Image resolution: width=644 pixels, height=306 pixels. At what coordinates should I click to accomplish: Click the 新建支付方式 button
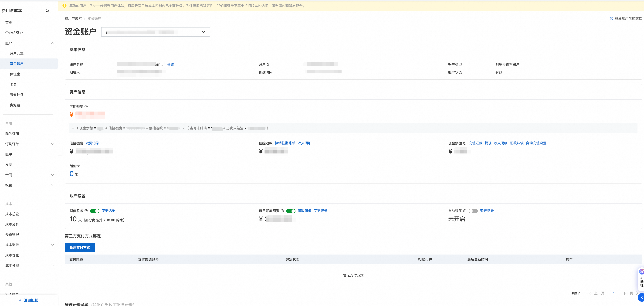[x=79, y=248]
